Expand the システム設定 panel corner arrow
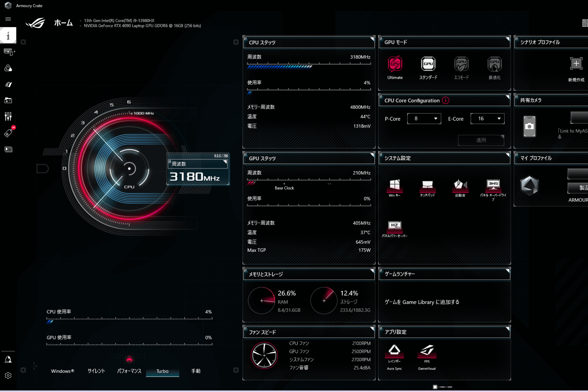 click(507, 155)
